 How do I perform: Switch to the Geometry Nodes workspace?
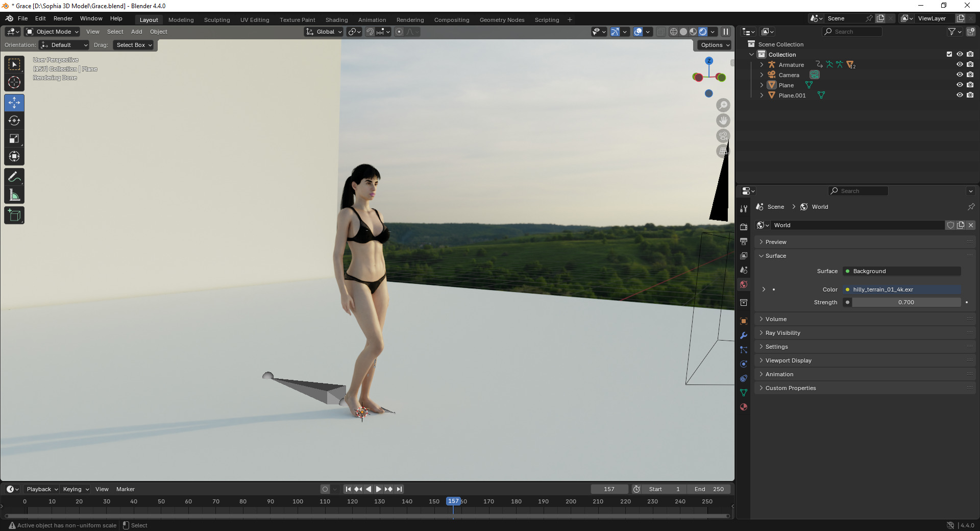[502, 20]
